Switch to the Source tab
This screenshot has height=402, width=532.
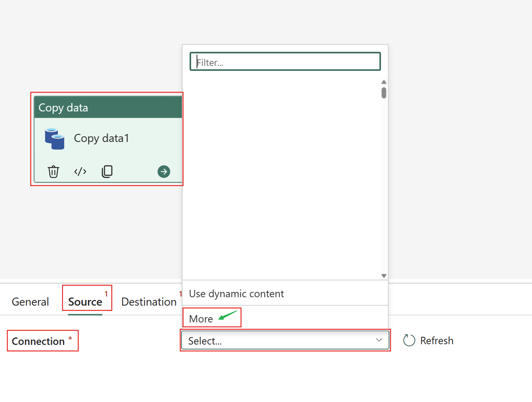click(85, 302)
